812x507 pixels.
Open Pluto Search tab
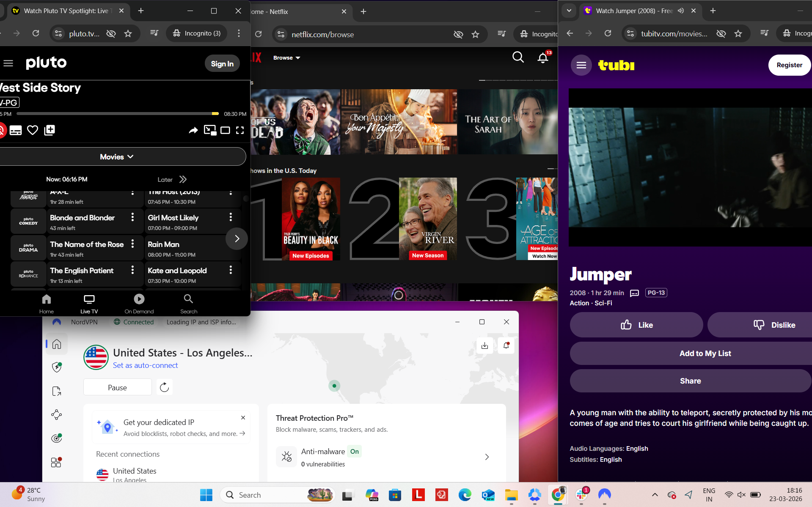pyautogui.click(x=189, y=304)
